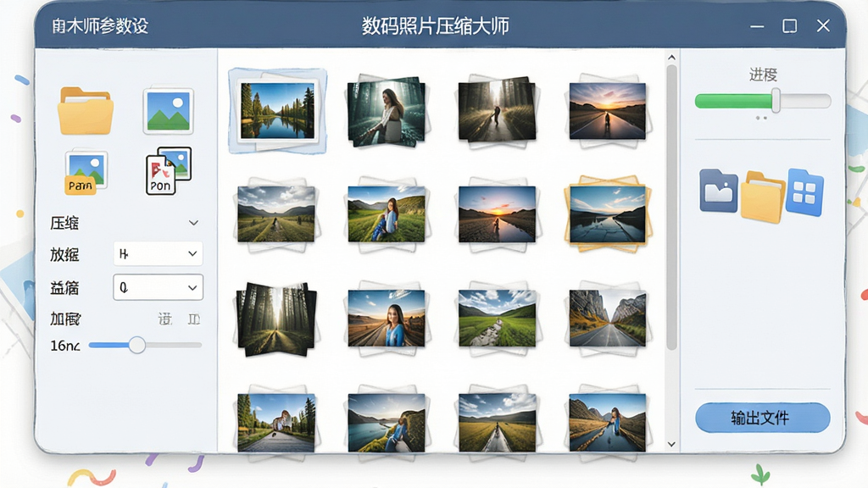Select the selected lake with pine trees thumbnail

point(277,111)
